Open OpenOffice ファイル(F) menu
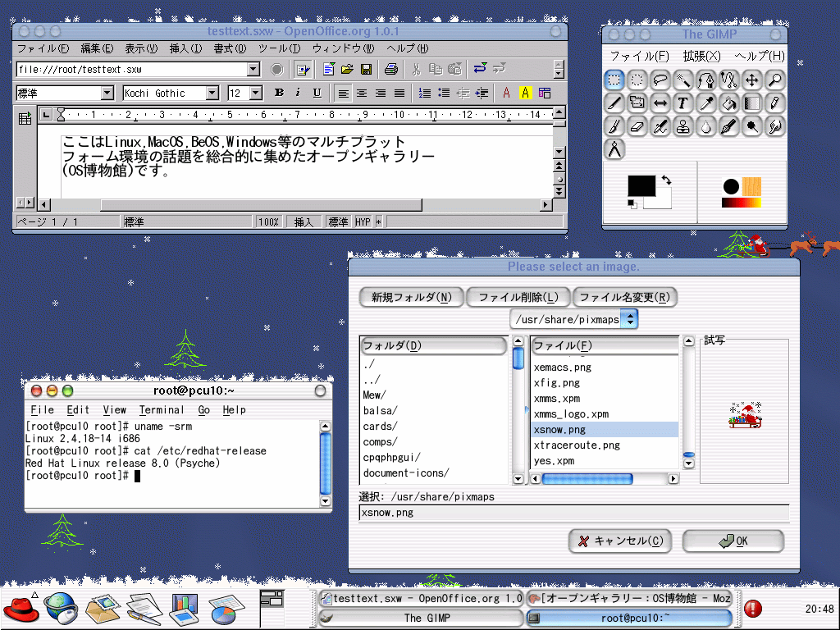This screenshot has width=840, height=630. pos(43,48)
